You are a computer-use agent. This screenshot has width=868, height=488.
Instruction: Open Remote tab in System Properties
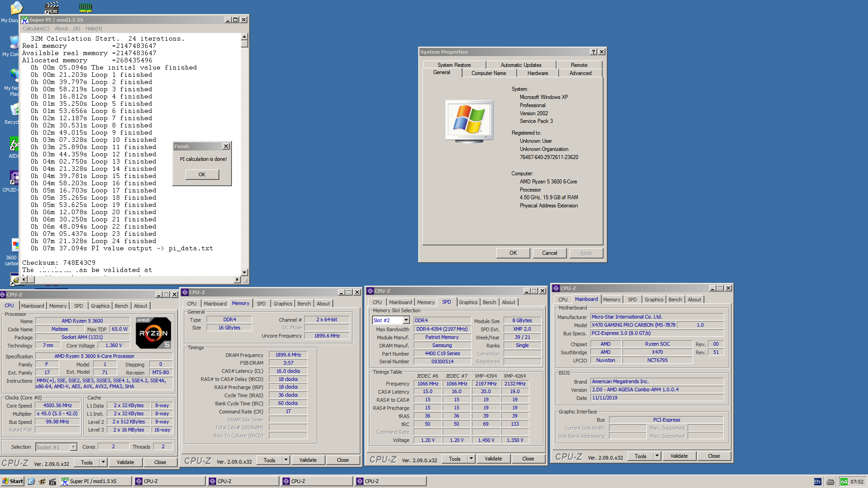579,65
